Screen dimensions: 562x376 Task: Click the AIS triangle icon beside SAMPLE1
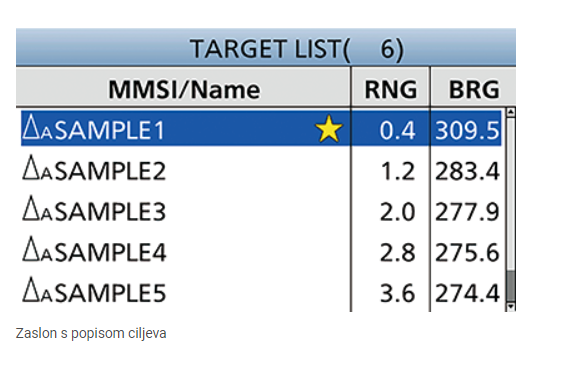click(x=37, y=128)
